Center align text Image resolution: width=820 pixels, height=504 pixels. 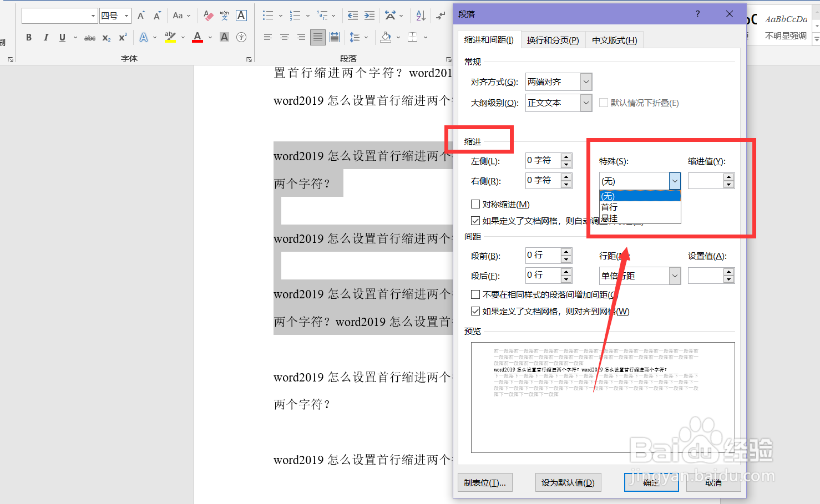tap(285, 37)
